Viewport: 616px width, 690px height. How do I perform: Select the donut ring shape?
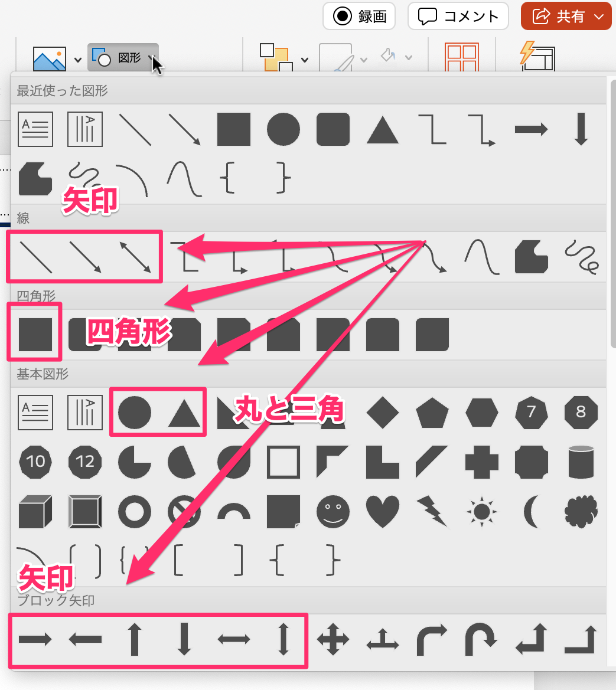(x=135, y=511)
